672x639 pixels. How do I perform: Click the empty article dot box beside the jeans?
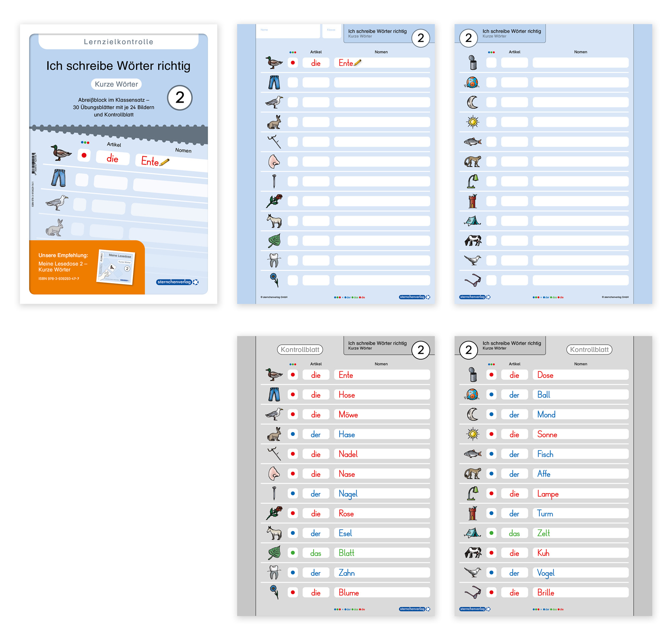(292, 82)
